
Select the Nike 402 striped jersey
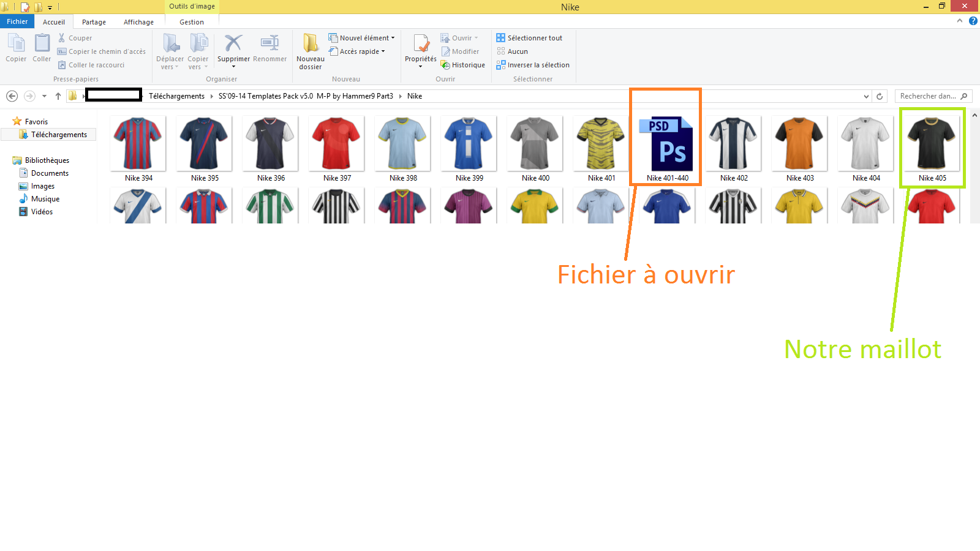[734, 149]
